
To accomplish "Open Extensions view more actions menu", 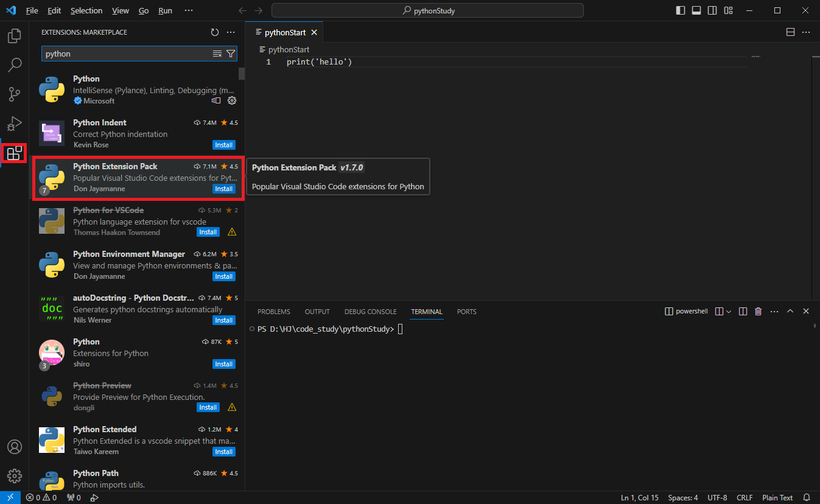I will 231,32.
